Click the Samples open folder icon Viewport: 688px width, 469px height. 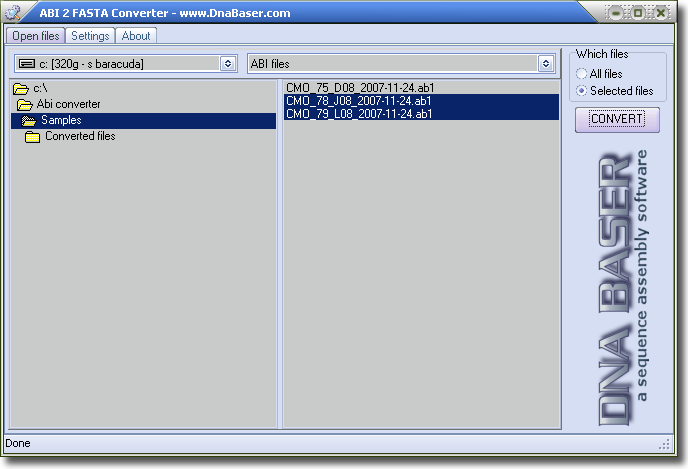tap(29, 120)
